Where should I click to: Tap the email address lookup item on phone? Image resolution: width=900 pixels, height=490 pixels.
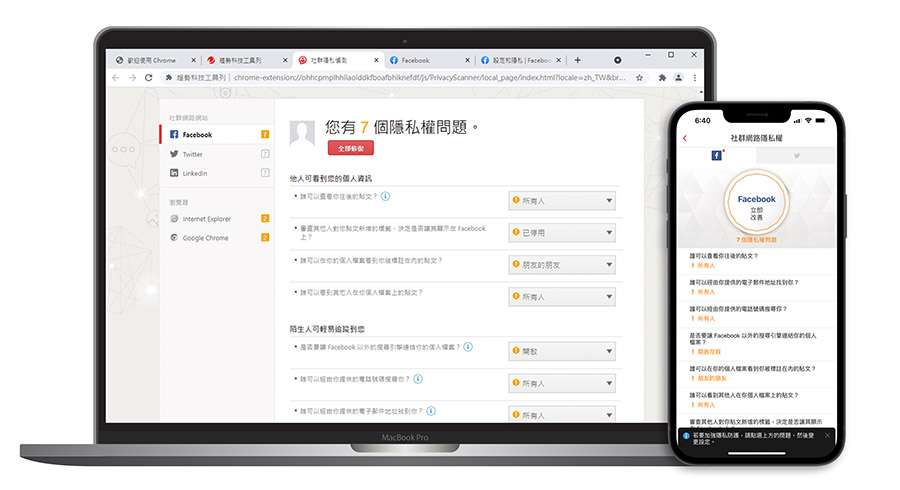coord(757,287)
